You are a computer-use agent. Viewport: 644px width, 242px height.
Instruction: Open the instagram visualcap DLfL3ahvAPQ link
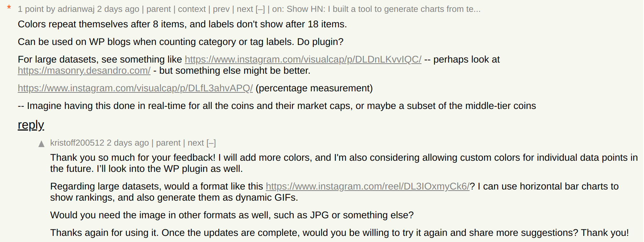click(135, 88)
